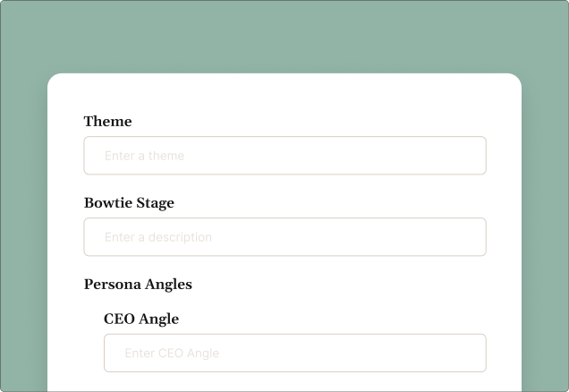Click into the CEO Angle input
The image size is (569, 392).
[294, 353]
